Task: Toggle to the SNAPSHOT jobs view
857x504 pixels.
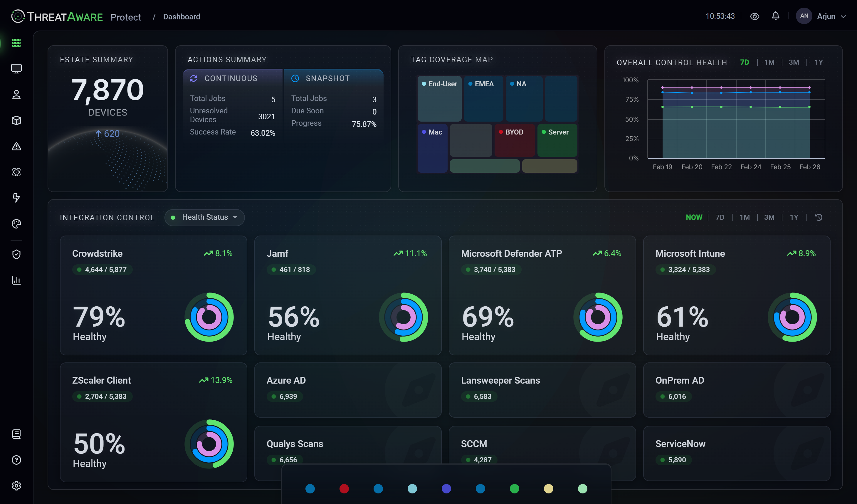Action: [327, 78]
